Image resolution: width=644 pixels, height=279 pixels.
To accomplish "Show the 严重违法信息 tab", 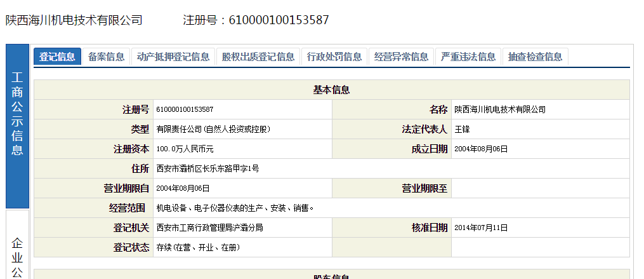I will point(469,57).
